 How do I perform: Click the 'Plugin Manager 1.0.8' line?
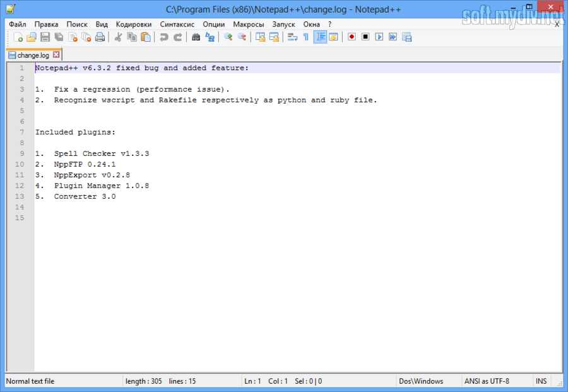(x=92, y=186)
